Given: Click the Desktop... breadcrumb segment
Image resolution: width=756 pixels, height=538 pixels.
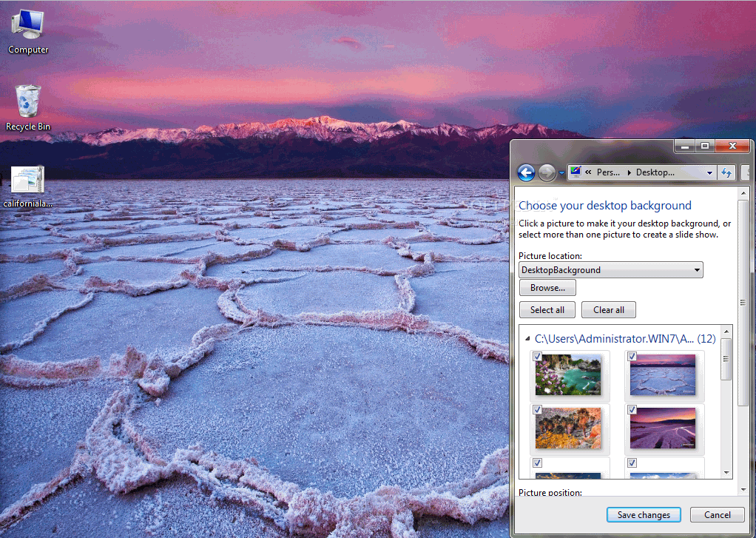Looking at the screenshot, I should point(655,172).
